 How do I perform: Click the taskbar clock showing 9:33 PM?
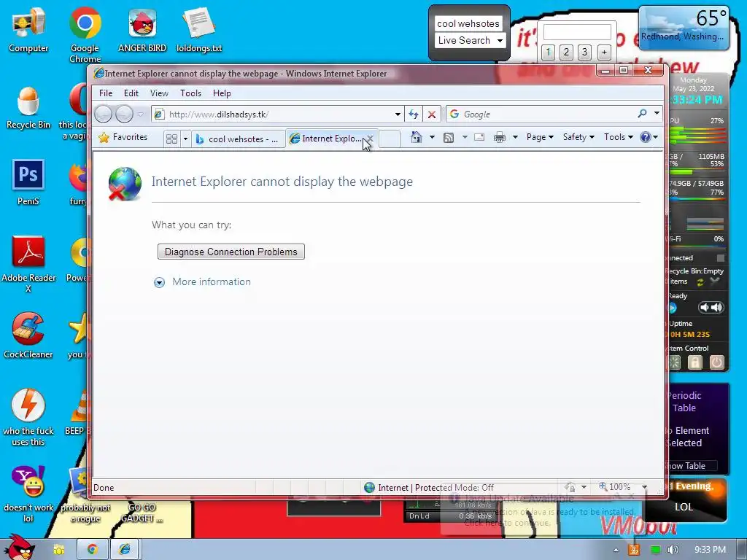[710, 550]
